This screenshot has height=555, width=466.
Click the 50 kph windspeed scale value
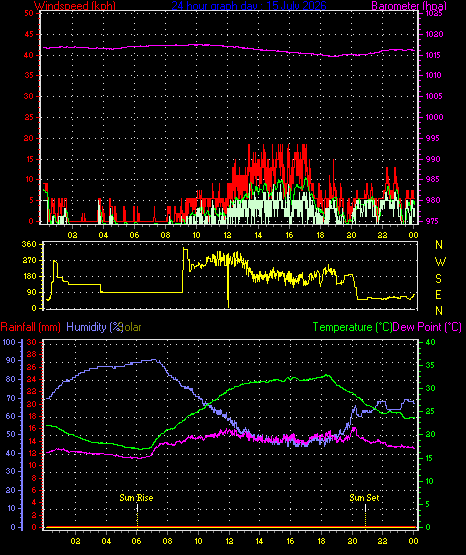pyautogui.click(x=29, y=13)
